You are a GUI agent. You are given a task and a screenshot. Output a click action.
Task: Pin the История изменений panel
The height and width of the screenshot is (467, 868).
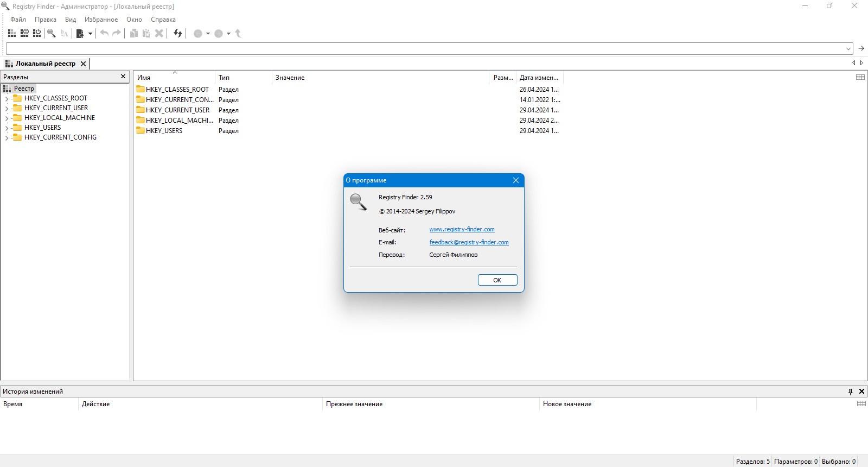click(x=850, y=392)
